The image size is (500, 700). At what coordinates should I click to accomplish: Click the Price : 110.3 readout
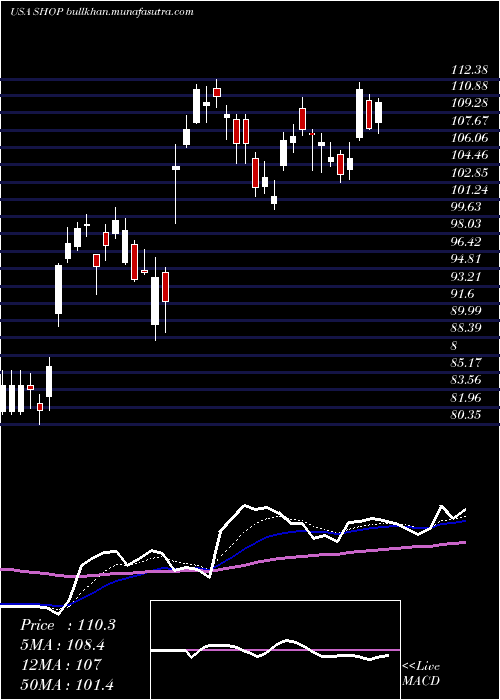(68, 625)
